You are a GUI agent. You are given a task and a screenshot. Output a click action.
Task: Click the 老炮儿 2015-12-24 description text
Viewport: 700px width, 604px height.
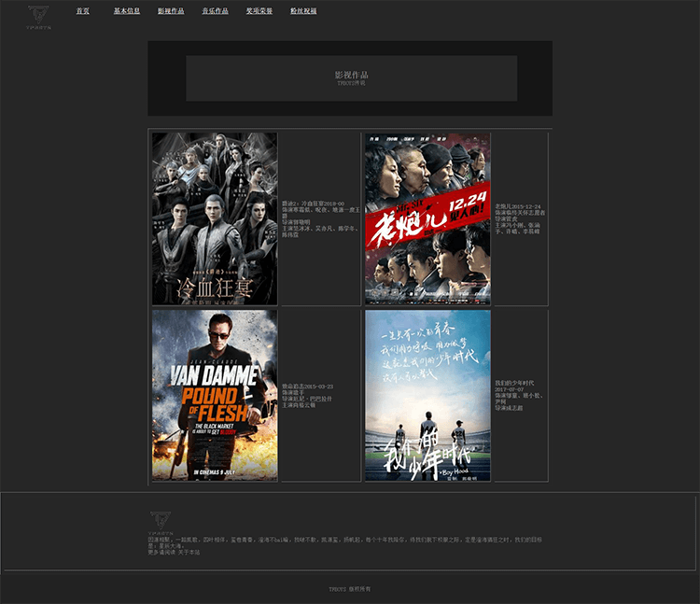pos(520,219)
